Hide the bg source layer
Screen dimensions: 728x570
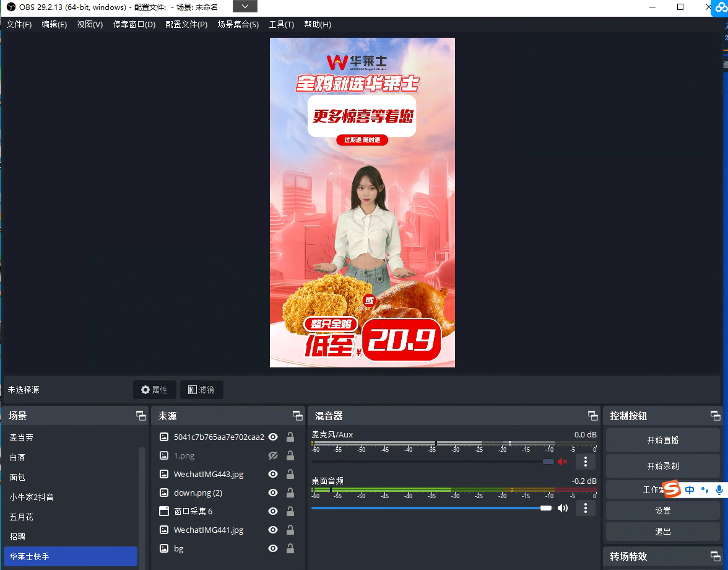click(273, 549)
